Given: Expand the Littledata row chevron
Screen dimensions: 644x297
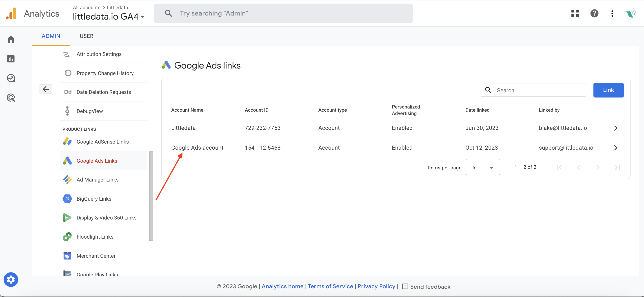Looking at the screenshot, I should click(615, 128).
